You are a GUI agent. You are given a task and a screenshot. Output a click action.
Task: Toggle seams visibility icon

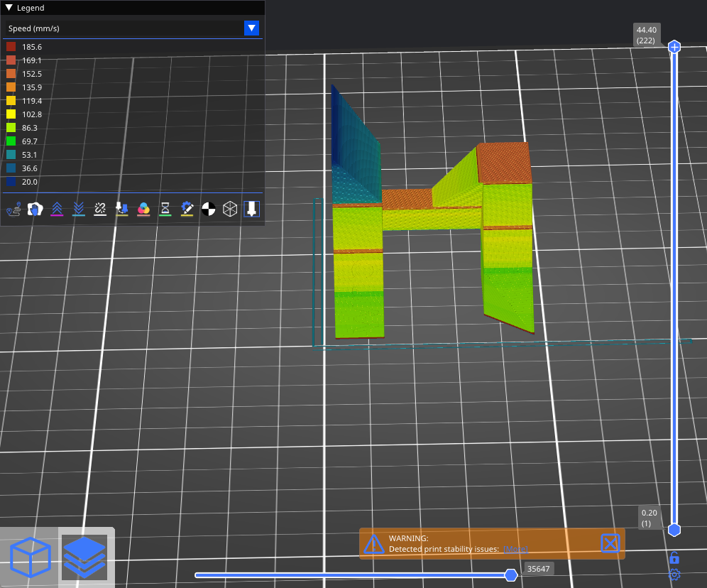[101, 209]
